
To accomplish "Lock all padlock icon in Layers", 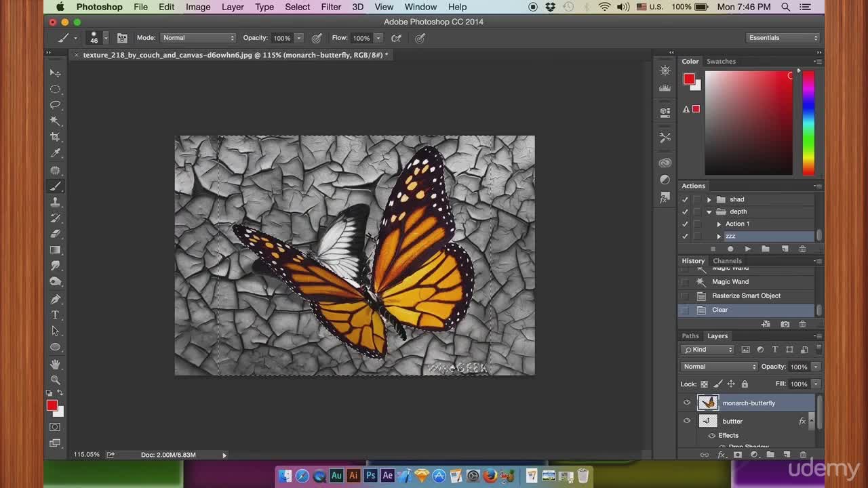I will 745,384.
